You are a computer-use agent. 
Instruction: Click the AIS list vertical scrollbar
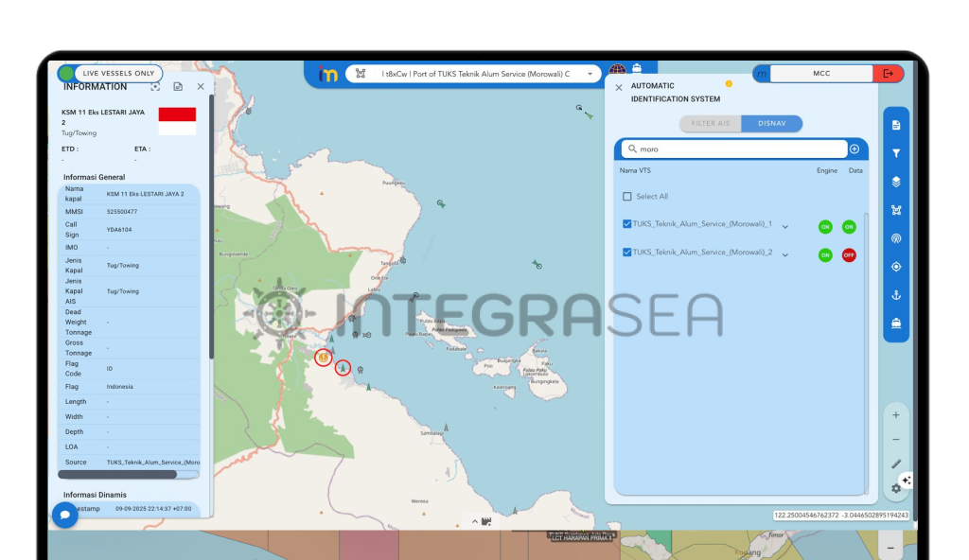click(866, 352)
